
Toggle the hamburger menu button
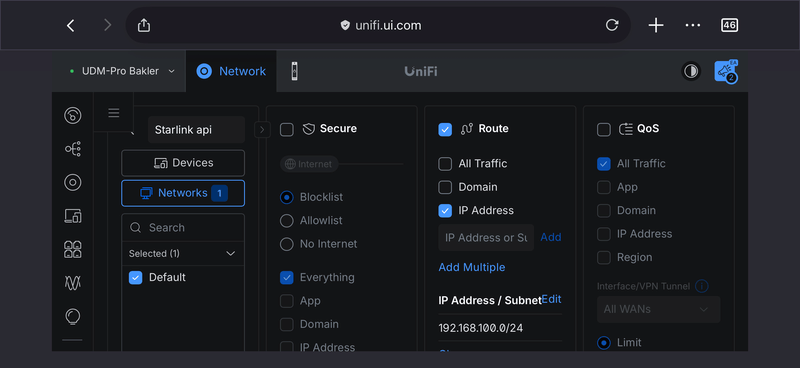coord(114,113)
